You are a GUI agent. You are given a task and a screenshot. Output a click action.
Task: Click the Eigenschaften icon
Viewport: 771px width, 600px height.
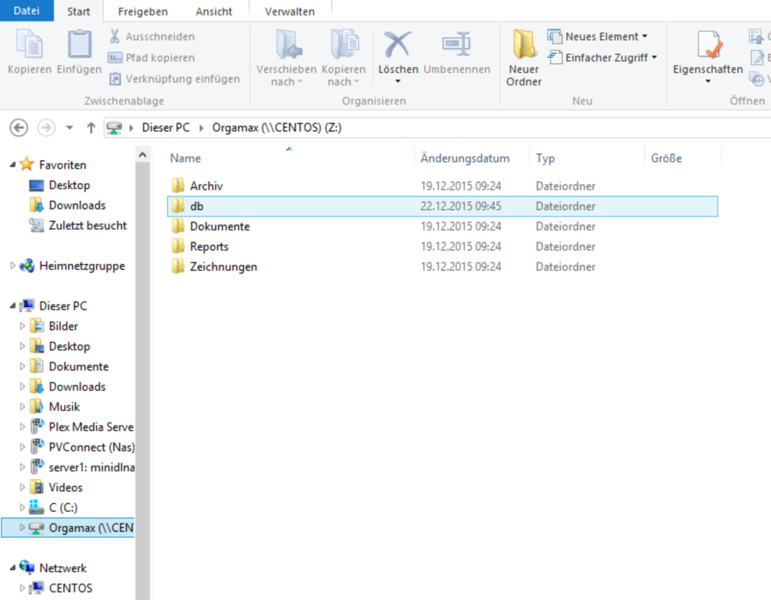(x=708, y=44)
